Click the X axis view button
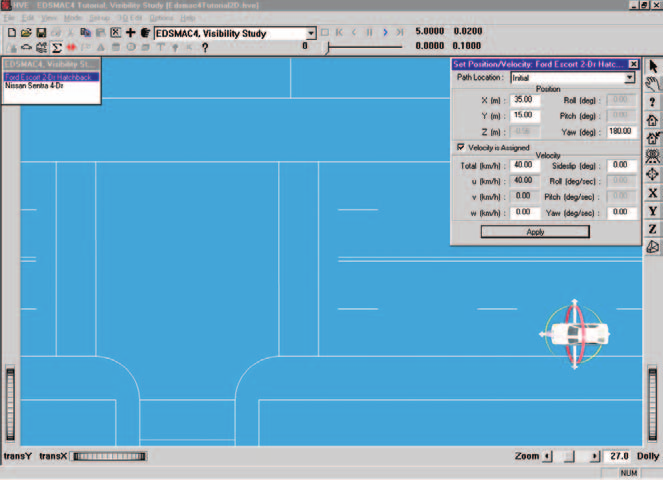Viewport: 663px width, 480px height. (x=653, y=193)
